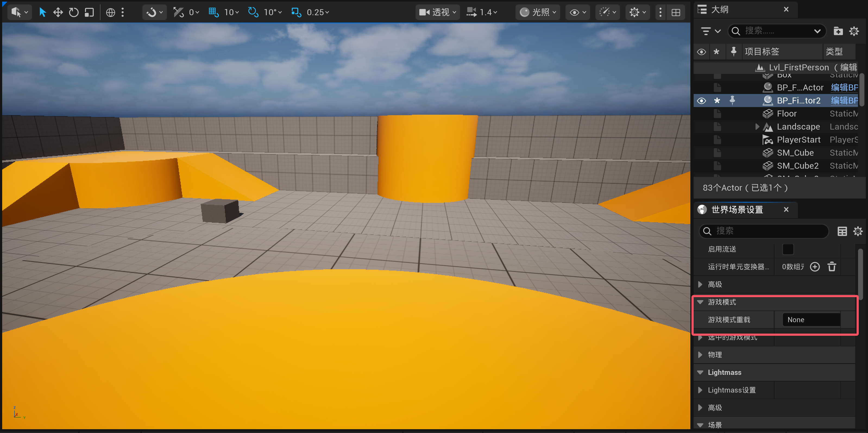This screenshot has width=868, height=433.
Task: Open the 透视 perspective view dropdown
Action: 437,12
